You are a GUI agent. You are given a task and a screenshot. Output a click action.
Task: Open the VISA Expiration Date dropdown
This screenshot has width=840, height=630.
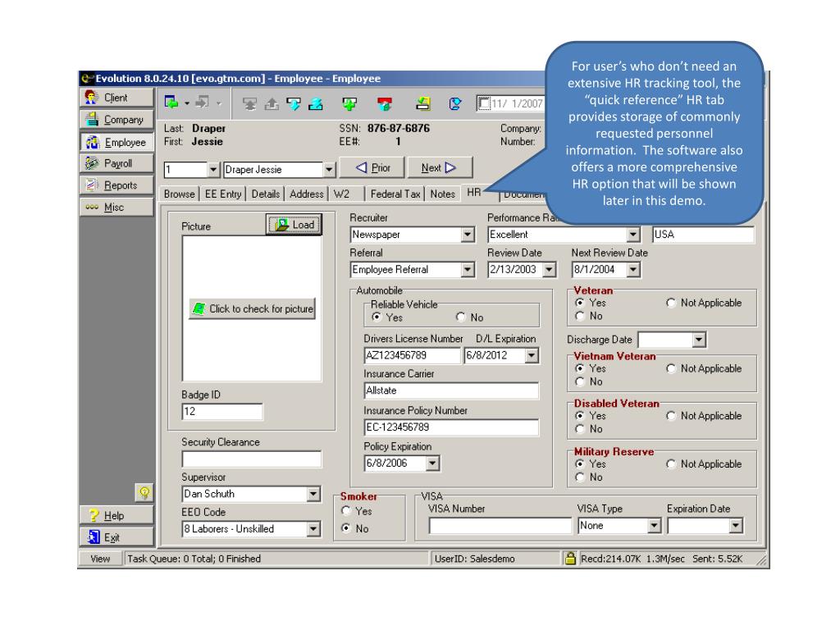736,526
